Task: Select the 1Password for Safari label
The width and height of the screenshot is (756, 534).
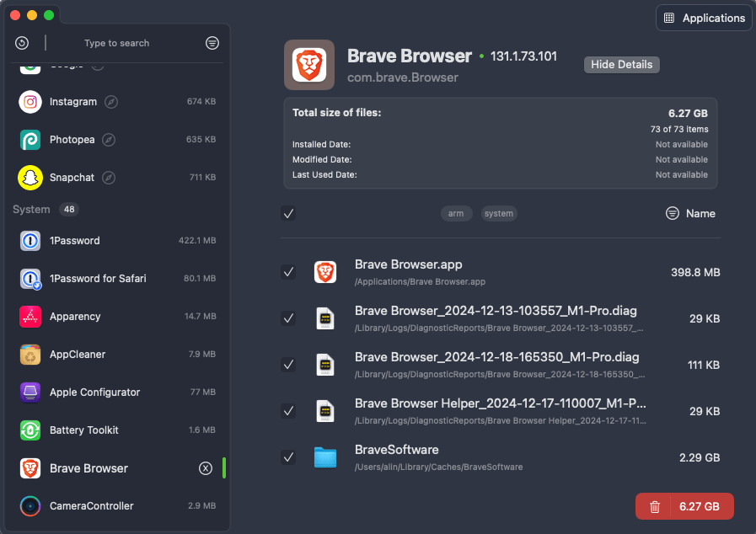Action: (x=98, y=279)
